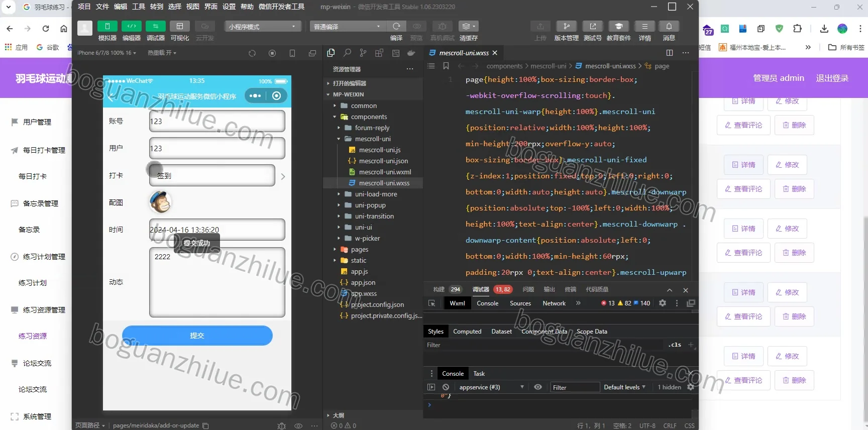Image resolution: width=868 pixels, height=430 pixels.
Task: Click 练习资源 in browser sidebar
Action: [33, 336]
